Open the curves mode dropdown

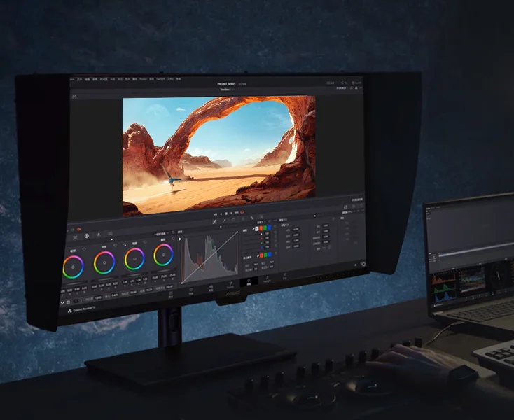(x=180, y=231)
